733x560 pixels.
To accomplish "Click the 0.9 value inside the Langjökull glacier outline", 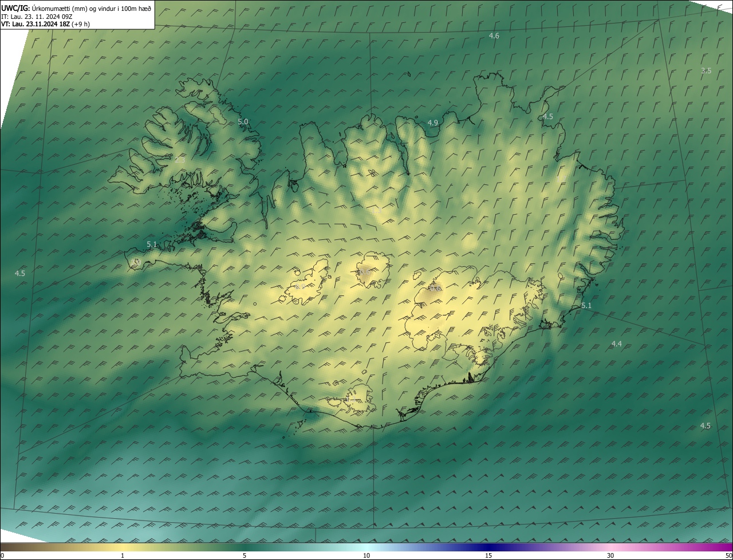I will (x=300, y=287).
